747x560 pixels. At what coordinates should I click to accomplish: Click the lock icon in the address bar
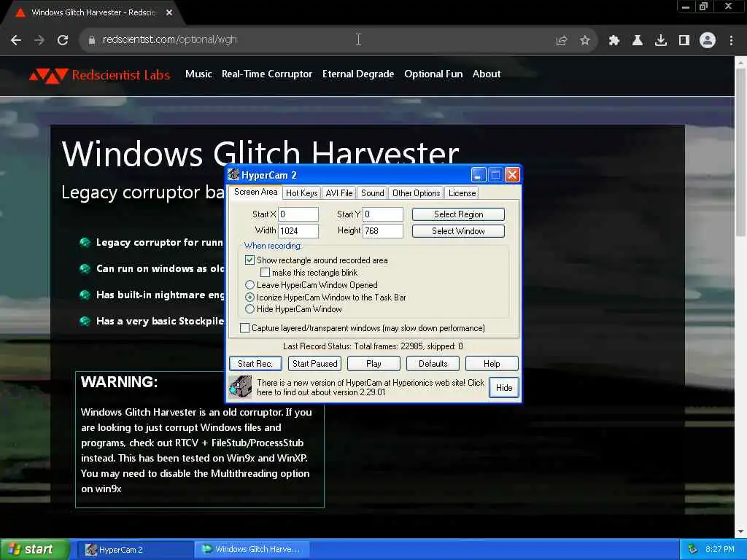point(91,40)
